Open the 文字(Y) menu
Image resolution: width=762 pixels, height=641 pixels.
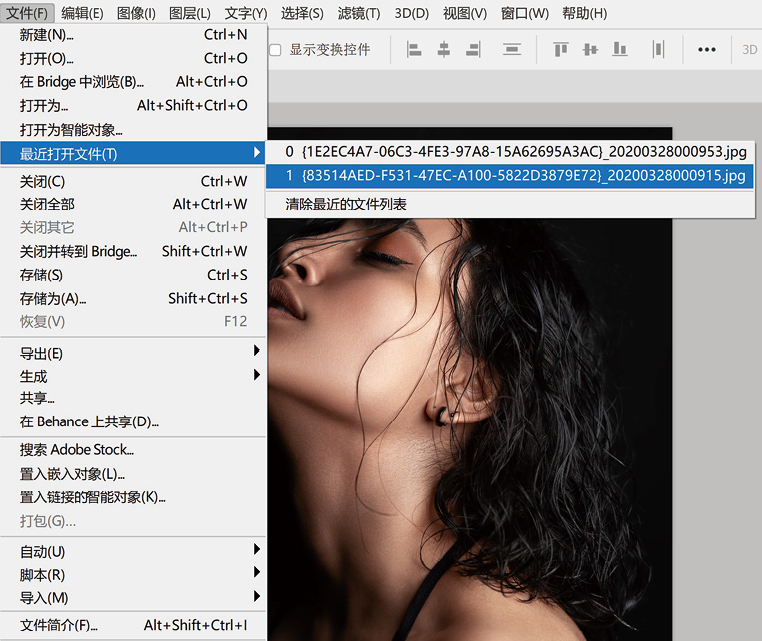click(245, 13)
